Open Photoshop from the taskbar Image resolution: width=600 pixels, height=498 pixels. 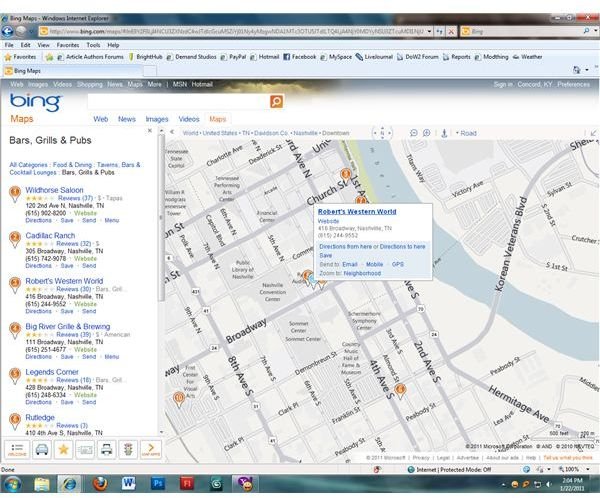pos(158,484)
